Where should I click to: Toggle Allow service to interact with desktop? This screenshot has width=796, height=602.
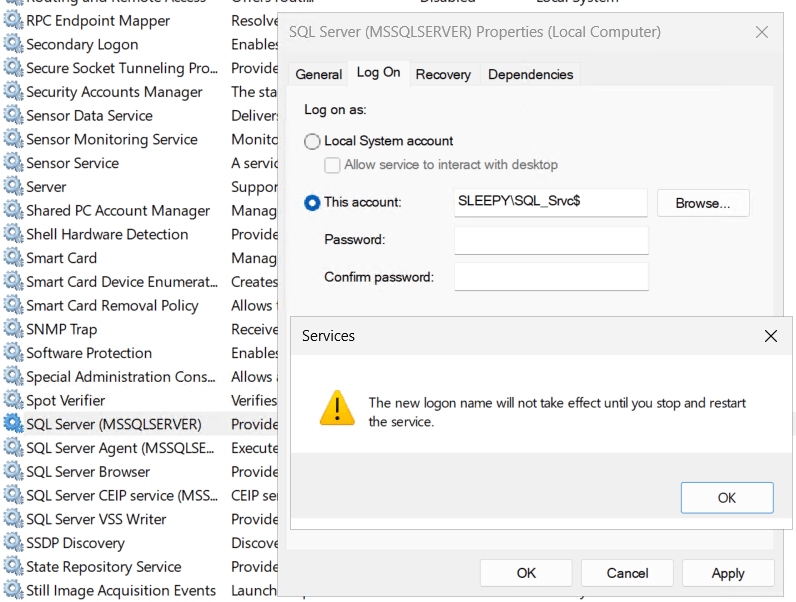click(x=334, y=165)
